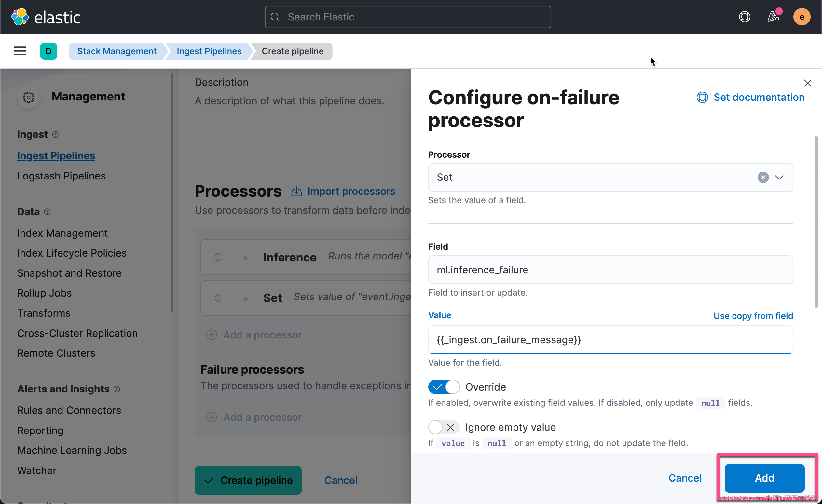The height and width of the screenshot is (504, 822).
Task: Click the Import processors icon
Action: [x=296, y=192]
